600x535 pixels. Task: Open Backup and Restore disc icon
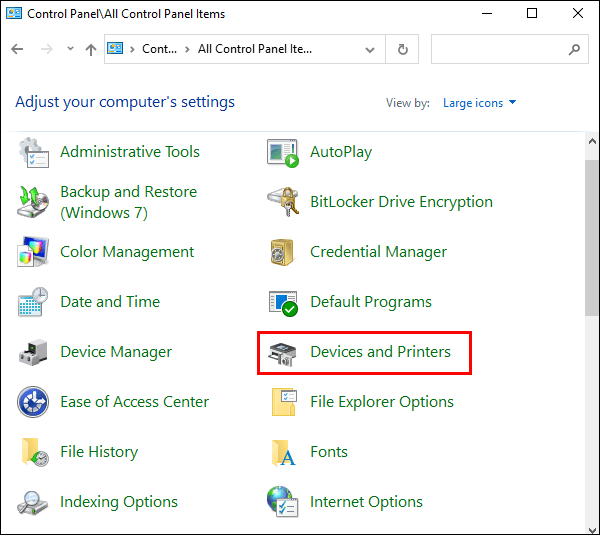[33, 202]
